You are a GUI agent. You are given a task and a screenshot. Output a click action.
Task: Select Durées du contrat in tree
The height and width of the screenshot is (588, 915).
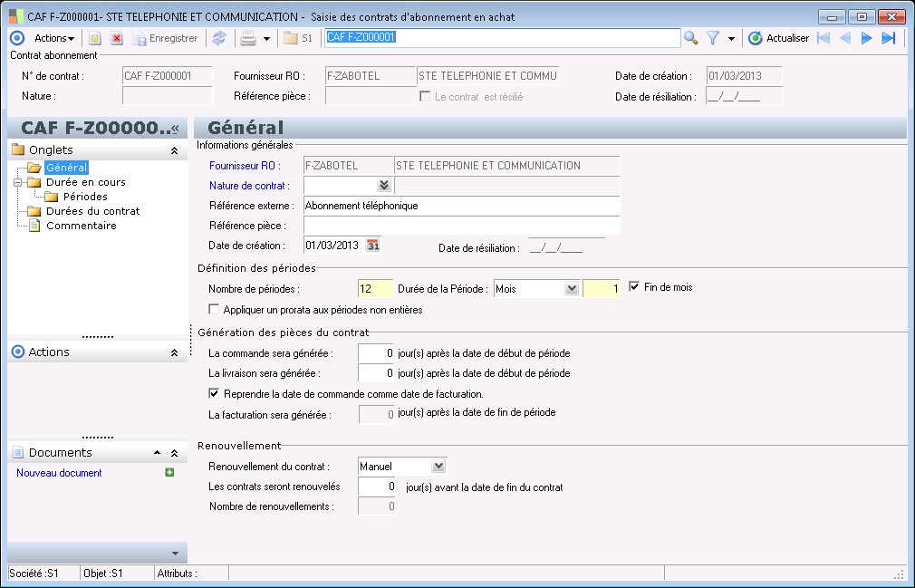click(92, 211)
